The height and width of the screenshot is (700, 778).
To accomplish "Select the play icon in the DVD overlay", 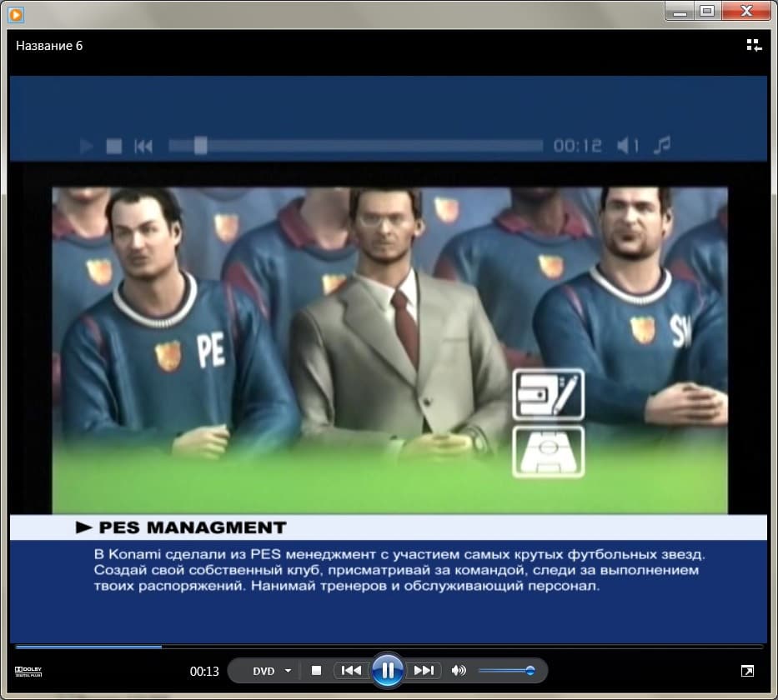I will tap(87, 146).
